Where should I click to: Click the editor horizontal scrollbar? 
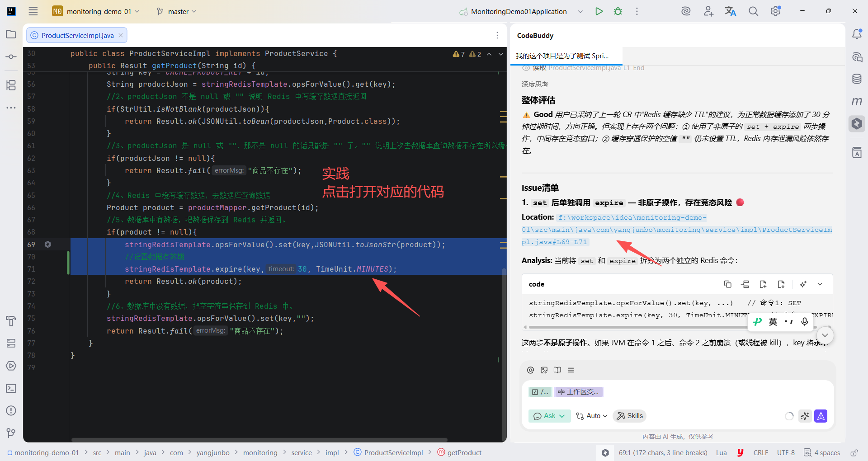260,439
